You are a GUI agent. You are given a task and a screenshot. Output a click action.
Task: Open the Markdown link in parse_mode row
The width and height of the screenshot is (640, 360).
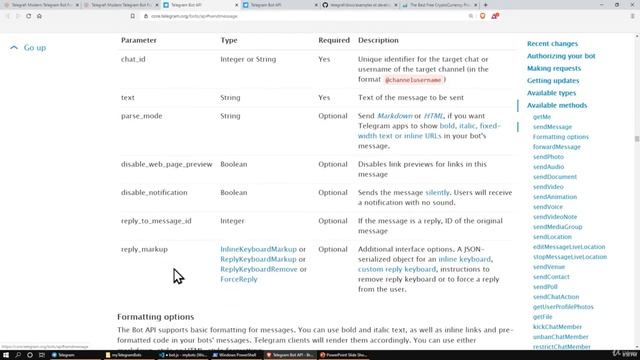coord(395,116)
